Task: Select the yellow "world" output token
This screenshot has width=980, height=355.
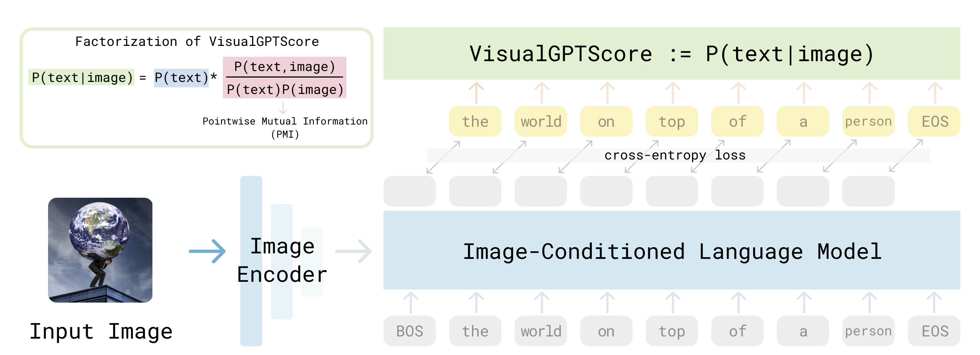Action: 540,121
